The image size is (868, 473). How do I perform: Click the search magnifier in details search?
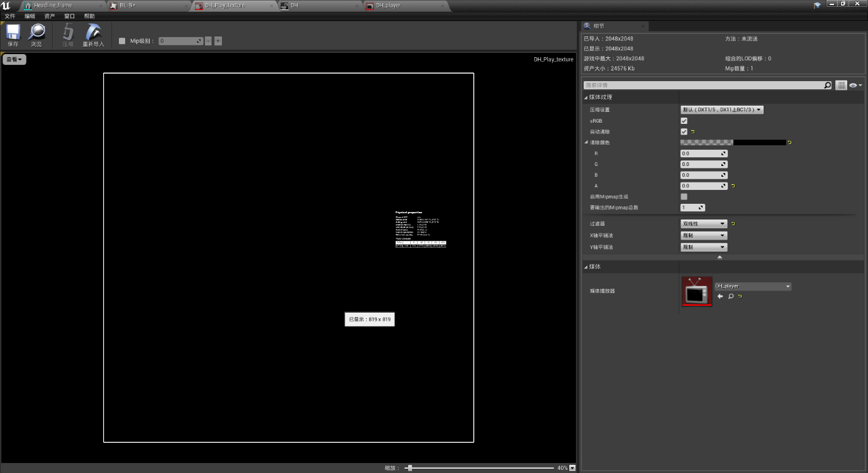point(828,85)
